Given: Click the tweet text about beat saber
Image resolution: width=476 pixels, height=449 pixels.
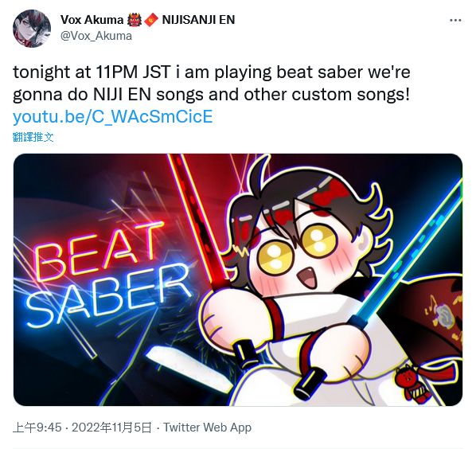Looking at the screenshot, I should 211,83.
